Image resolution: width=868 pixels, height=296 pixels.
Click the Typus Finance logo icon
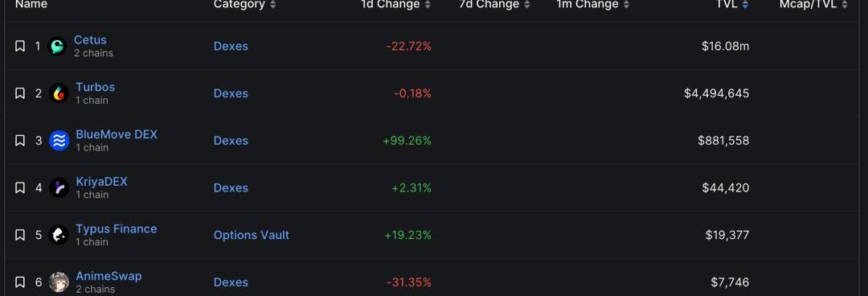pyautogui.click(x=59, y=235)
